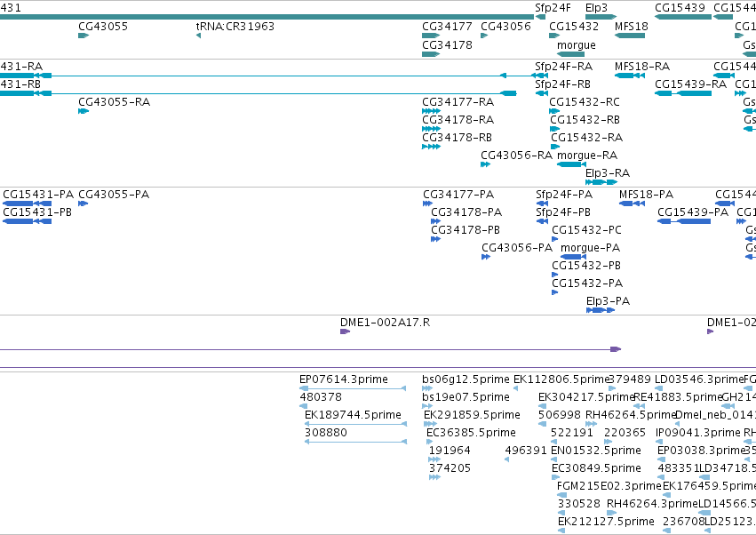Select transcript CG34178-RA

(x=458, y=120)
